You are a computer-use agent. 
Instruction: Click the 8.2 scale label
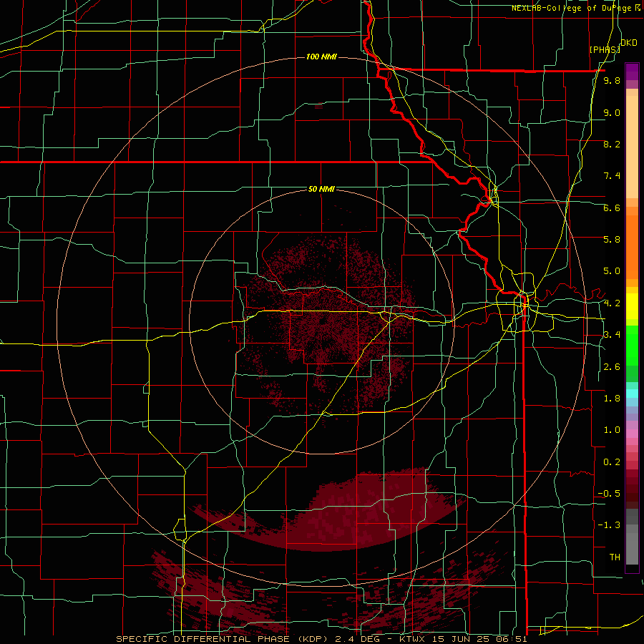click(612, 145)
